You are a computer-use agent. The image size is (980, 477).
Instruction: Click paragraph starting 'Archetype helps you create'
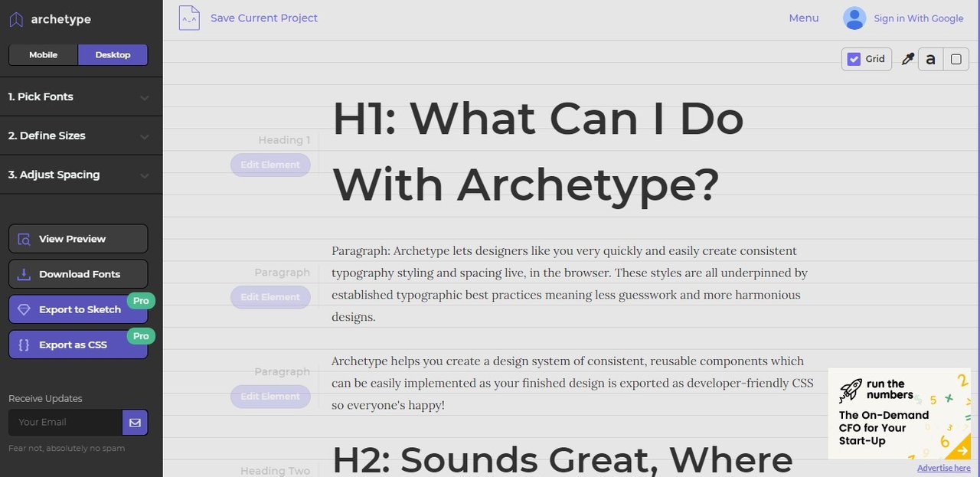click(573, 383)
